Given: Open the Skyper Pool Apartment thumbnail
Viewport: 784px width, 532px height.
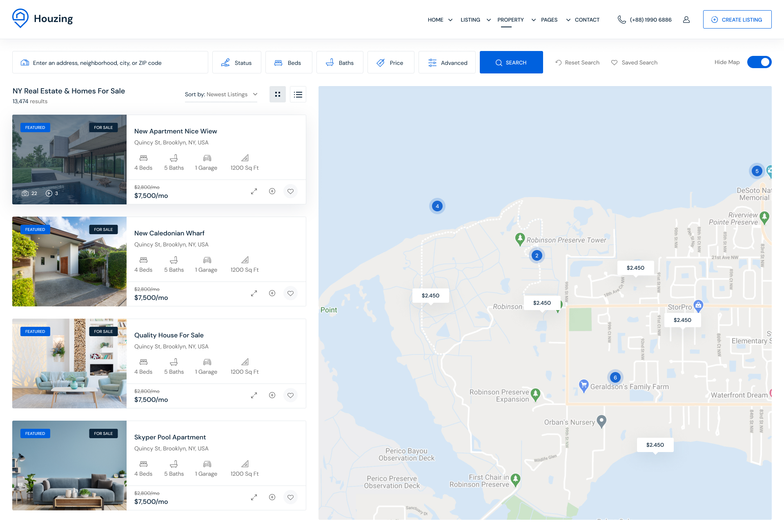Looking at the screenshot, I should click(69, 465).
